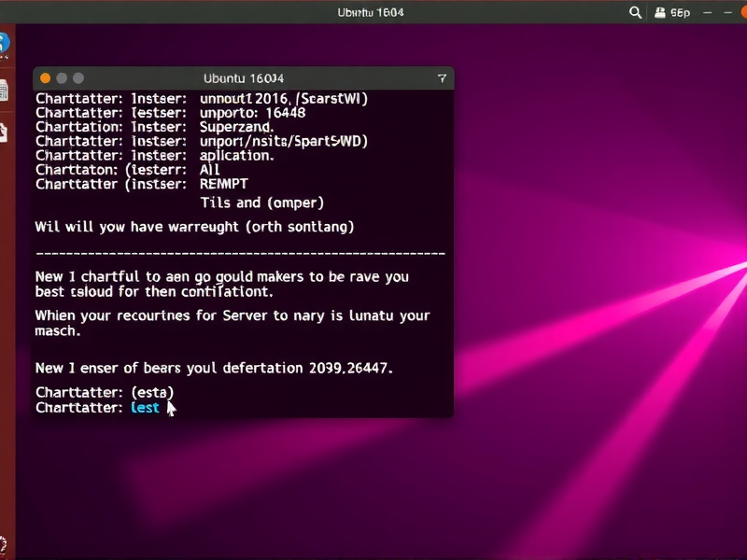The height and width of the screenshot is (560, 747).
Task: Click the dashed separator line in the terminal
Action: coord(239,251)
